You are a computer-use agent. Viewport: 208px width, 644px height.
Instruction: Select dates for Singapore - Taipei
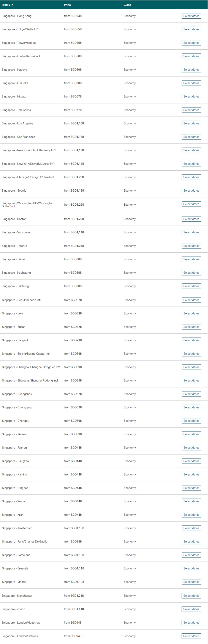tap(191, 259)
